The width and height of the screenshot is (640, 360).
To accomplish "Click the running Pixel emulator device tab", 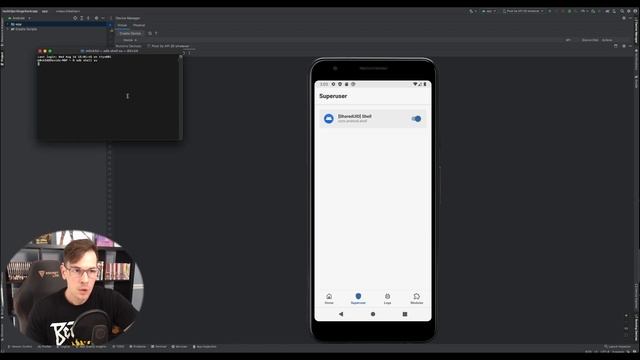I will coord(168,46).
